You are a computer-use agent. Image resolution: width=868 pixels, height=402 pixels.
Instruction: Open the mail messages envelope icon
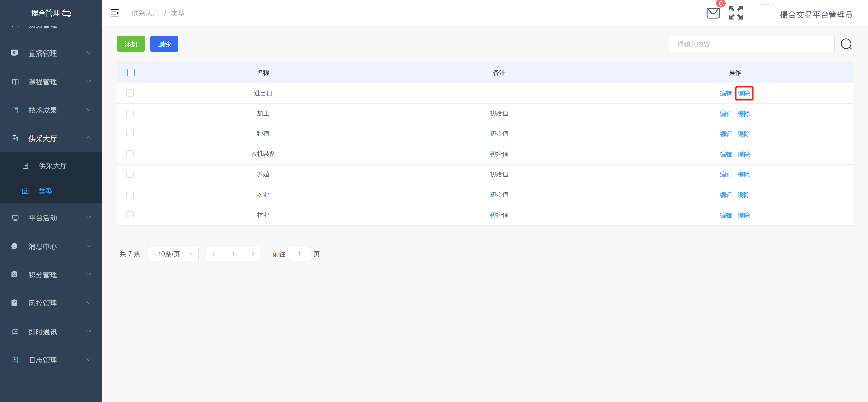pos(713,13)
